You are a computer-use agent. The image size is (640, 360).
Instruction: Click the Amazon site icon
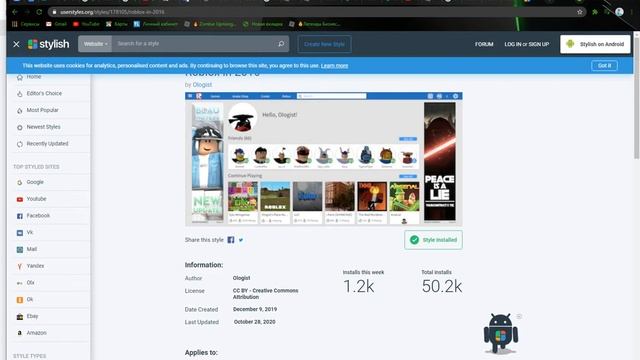[20, 333]
